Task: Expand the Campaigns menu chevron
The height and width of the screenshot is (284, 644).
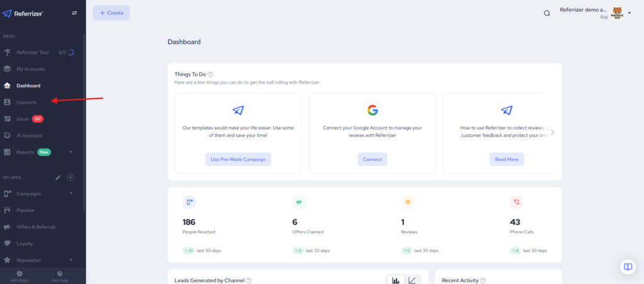Action: (x=71, y=194)
